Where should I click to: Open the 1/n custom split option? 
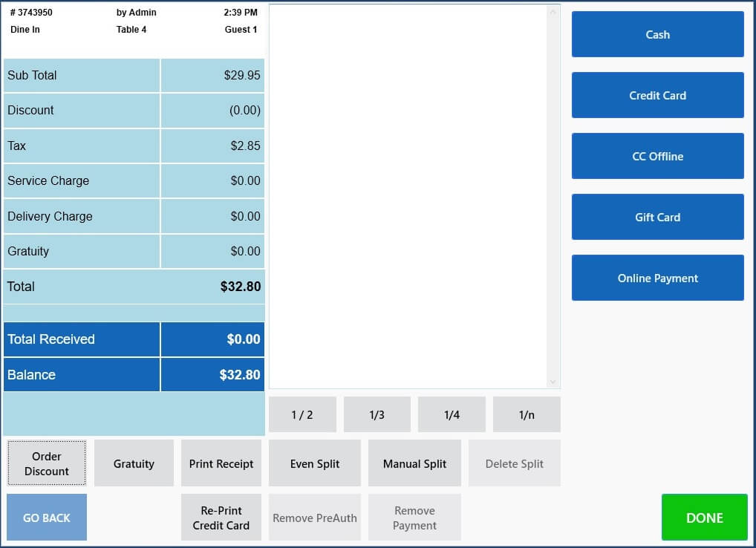(527, 414)
